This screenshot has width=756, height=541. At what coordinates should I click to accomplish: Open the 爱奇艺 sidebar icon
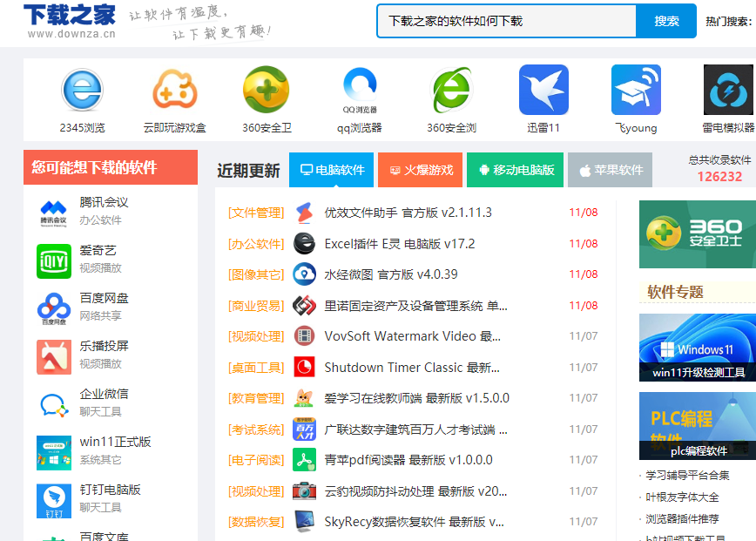pos(54,260)
